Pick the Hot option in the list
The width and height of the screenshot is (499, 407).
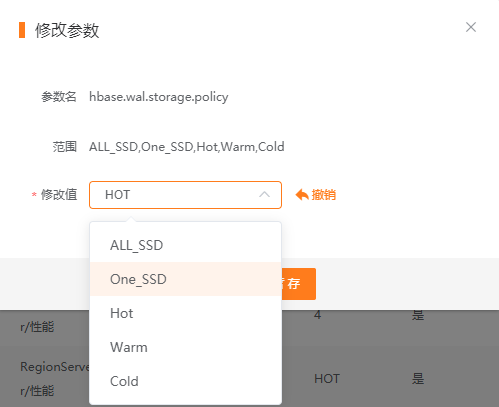[186, 313]
